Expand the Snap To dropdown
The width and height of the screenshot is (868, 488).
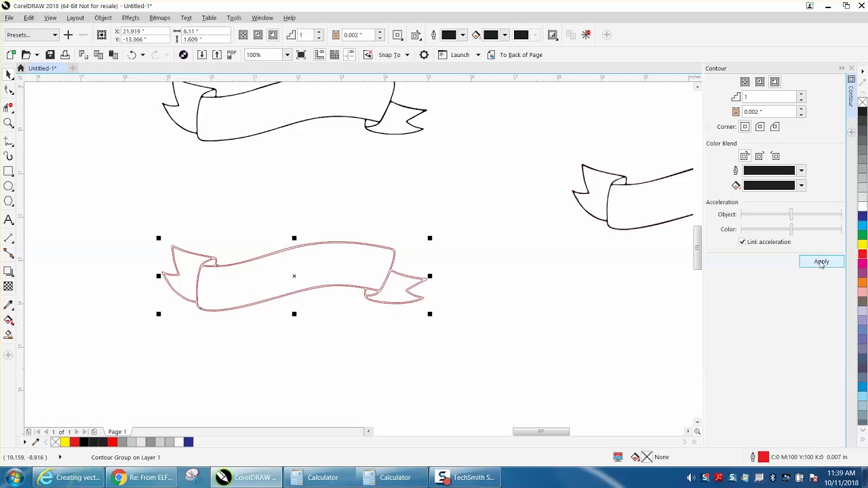click(x=407, y=55)
